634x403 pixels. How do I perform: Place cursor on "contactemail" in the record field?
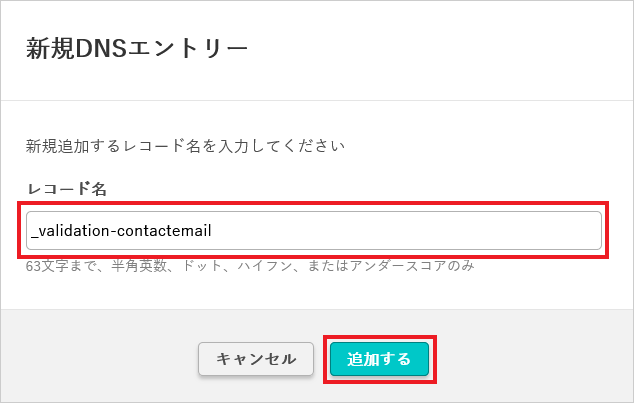pos(164,231)
